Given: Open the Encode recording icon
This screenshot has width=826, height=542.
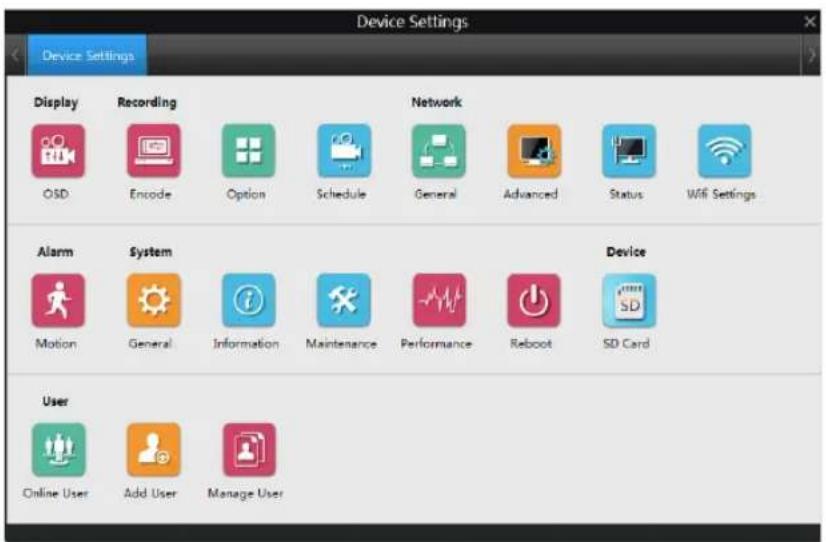Looking at the screenshot, I should point(153,151).
